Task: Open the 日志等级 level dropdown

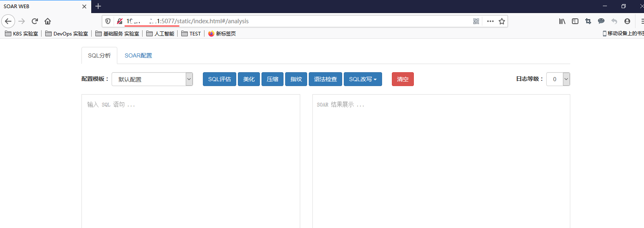Action: [558, 79]
